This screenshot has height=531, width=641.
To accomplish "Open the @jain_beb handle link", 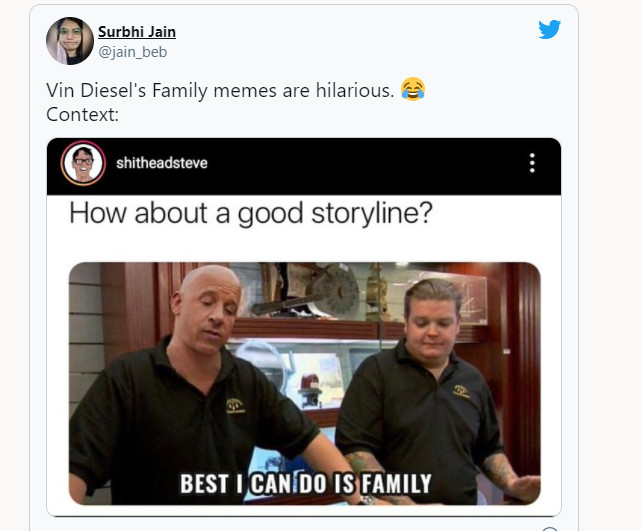I will point(132,52).
